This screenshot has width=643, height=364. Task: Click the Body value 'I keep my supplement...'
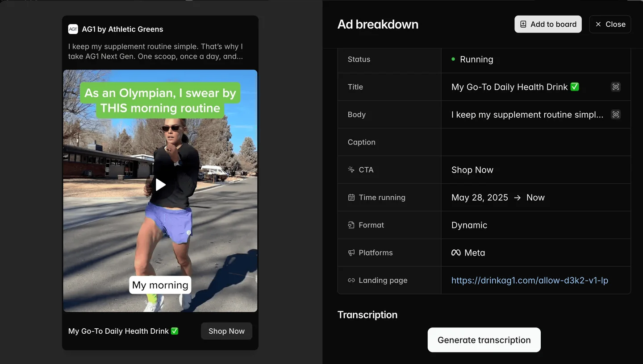tap(527, 115)
